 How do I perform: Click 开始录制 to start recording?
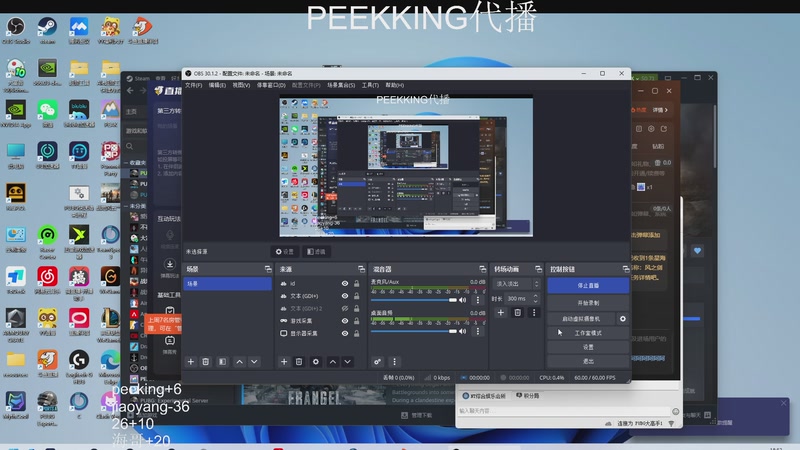(x=588, y=303)
